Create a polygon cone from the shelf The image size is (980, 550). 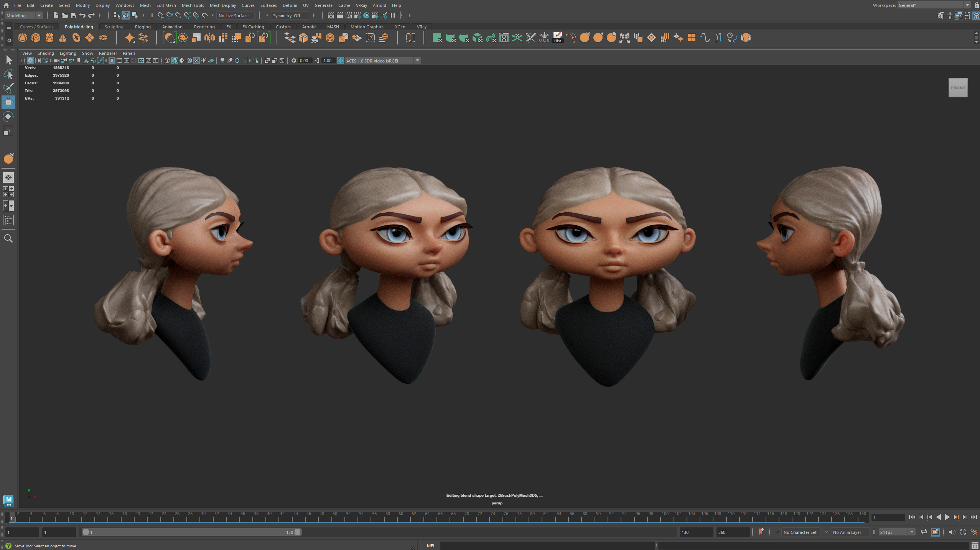[x=63, y=38]
